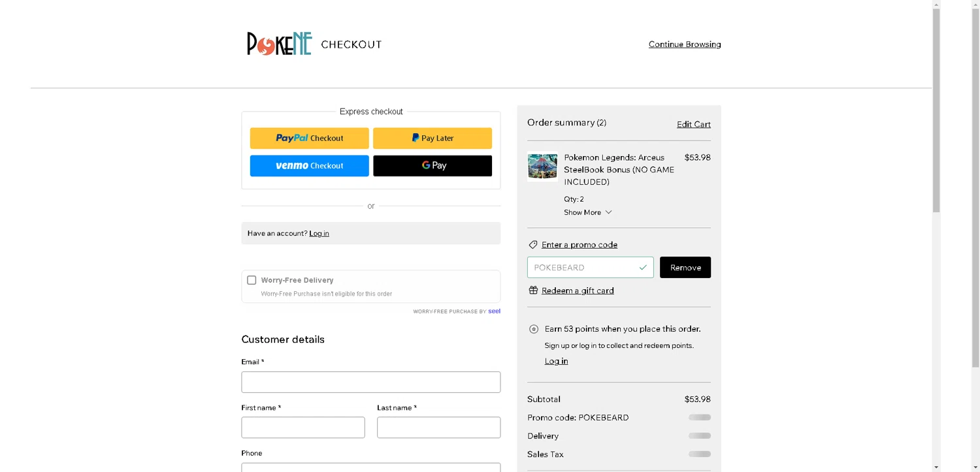Screen dimensions: 980x472
Task: Tick the Worry-Free Delivery checkbox
Action: pyautogui.click(x=252, y=280)
